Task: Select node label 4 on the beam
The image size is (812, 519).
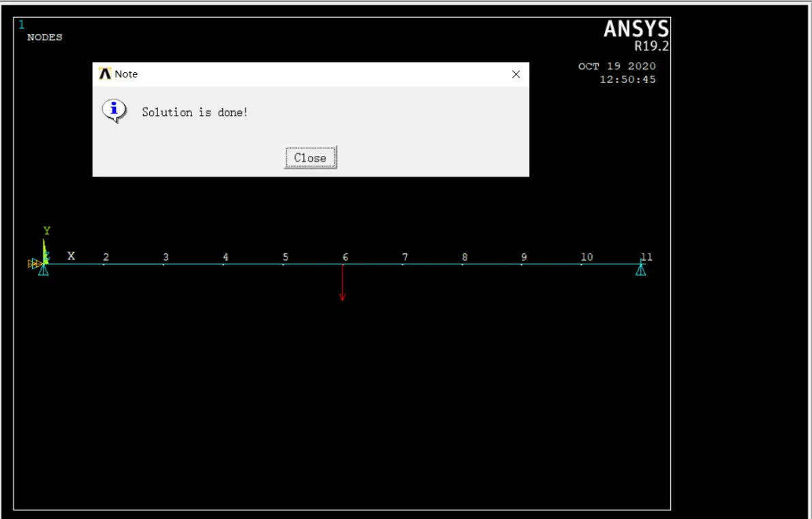Action: [x=225, y=257]
